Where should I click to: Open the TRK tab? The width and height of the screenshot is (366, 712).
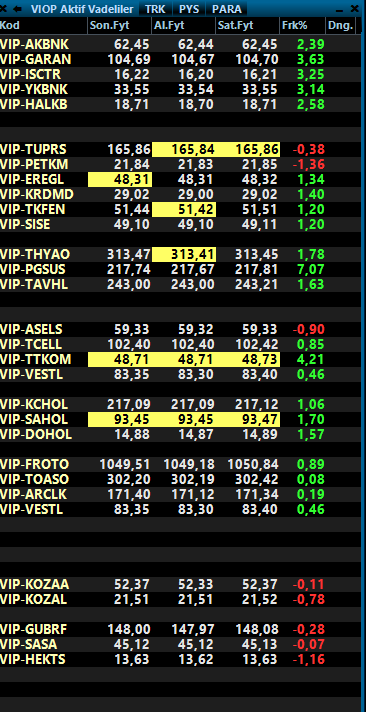pos(156,9)
